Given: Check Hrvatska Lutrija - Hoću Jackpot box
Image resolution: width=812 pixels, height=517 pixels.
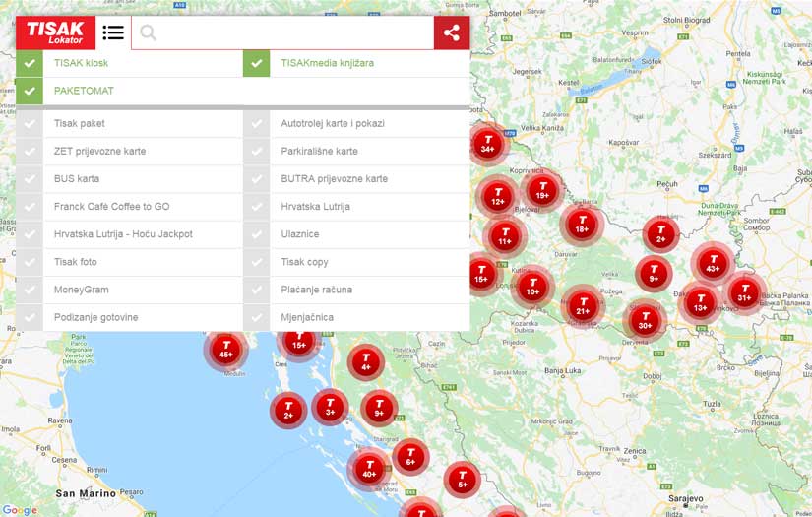Looking at the screenshot, I should coord(30,234).
